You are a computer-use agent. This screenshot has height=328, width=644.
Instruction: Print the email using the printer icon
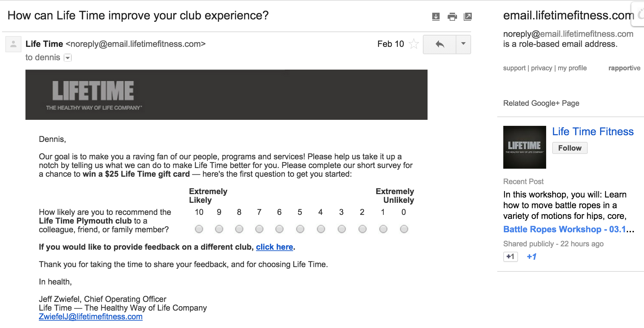tap(452, 16)
